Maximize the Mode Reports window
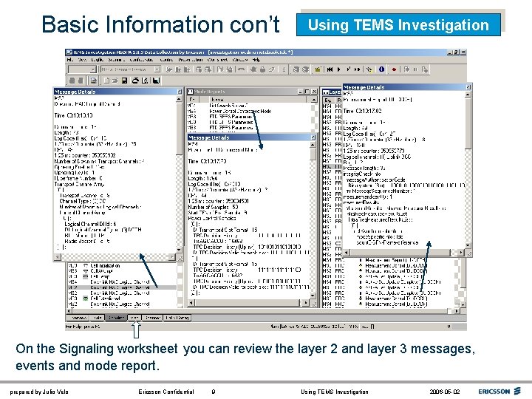Viewport: 532px width, 399px height. pos(307,92)
